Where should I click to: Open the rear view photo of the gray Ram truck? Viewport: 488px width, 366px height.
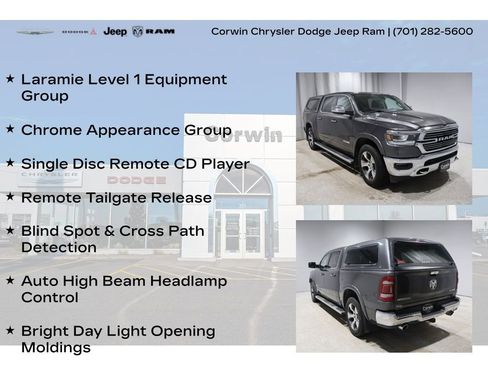[384, 286]
